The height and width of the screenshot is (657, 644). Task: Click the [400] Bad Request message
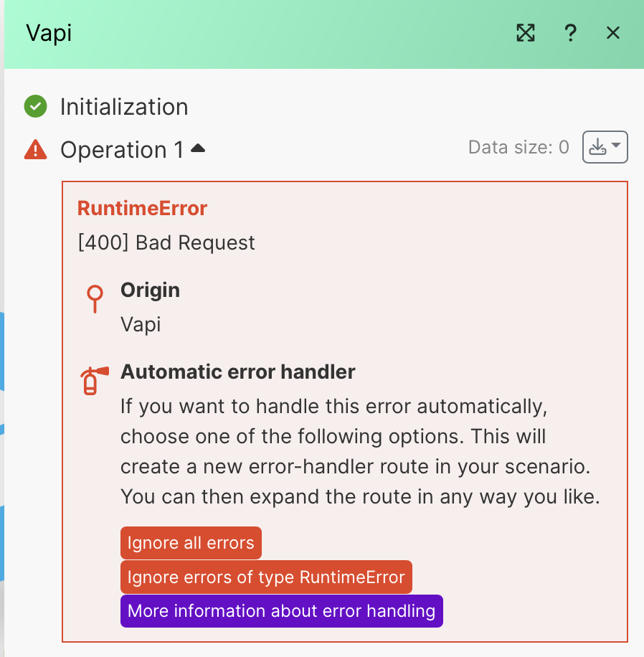[x=166, y=242]
